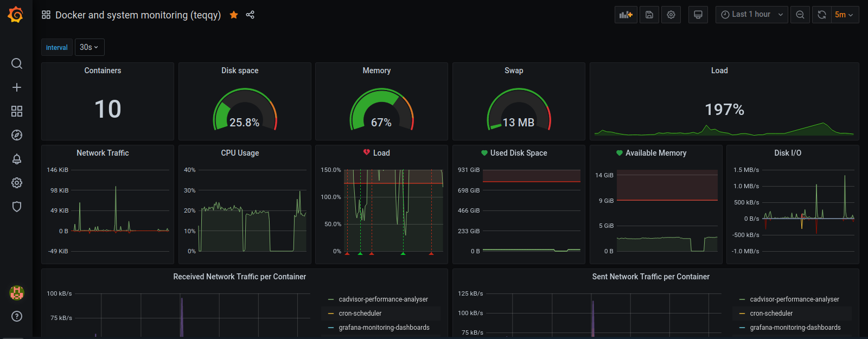The width and height of the screenshot is (868, 339).
Task: Open the Explore compass icon
Action: pos(17,135)
